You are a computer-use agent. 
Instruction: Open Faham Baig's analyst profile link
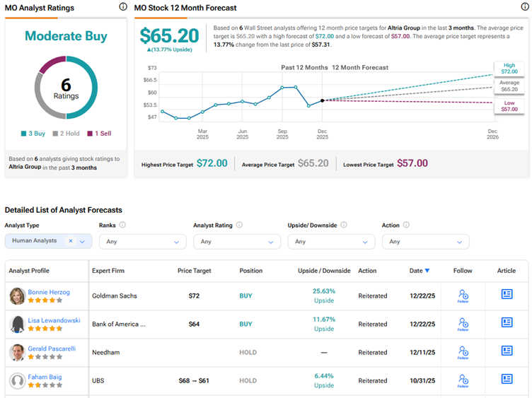pyautogui.click(x=45, y=377)
